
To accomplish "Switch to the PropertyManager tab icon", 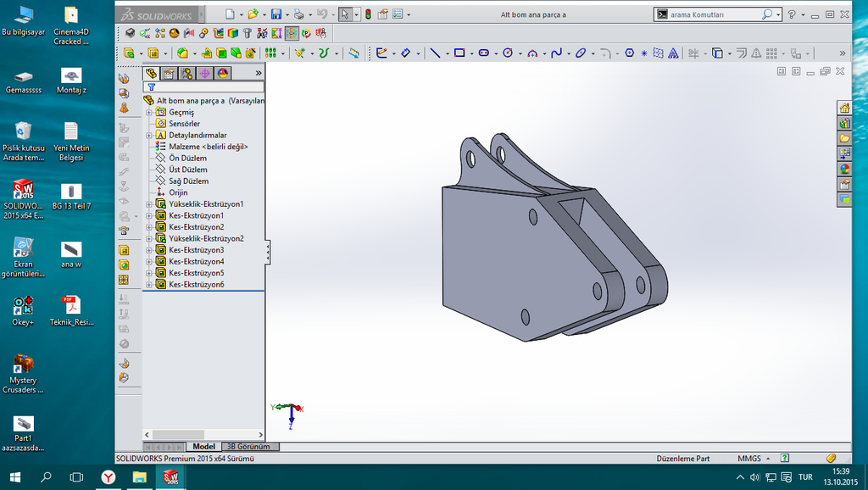I will click(x=170, y=74).
